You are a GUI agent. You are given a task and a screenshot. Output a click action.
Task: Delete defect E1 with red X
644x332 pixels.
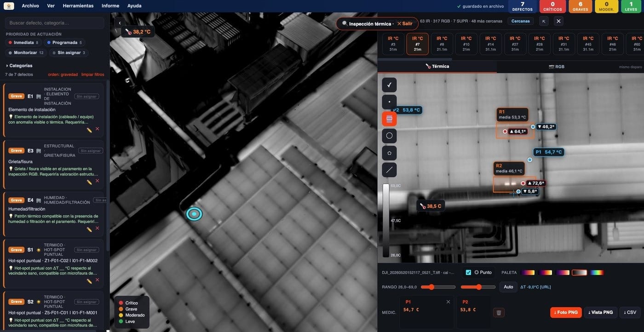(x=97, y=129)
